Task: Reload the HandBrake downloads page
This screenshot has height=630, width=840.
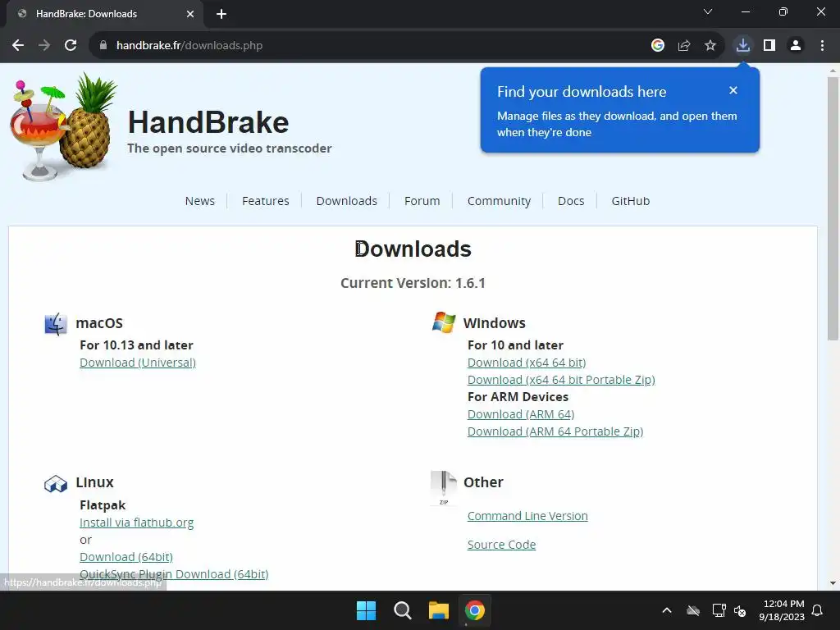Action: [x=71, y=46]
